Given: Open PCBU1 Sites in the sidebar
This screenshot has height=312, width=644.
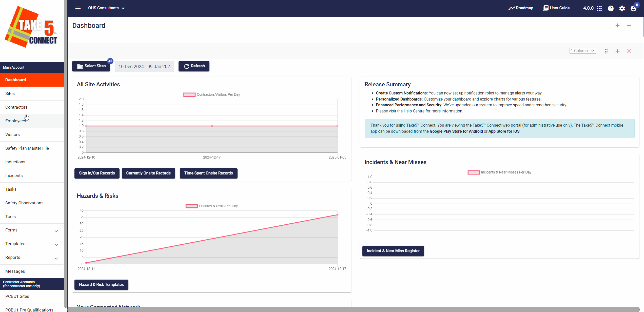Looking at the screenshot, I should click(x=32, y=296).
